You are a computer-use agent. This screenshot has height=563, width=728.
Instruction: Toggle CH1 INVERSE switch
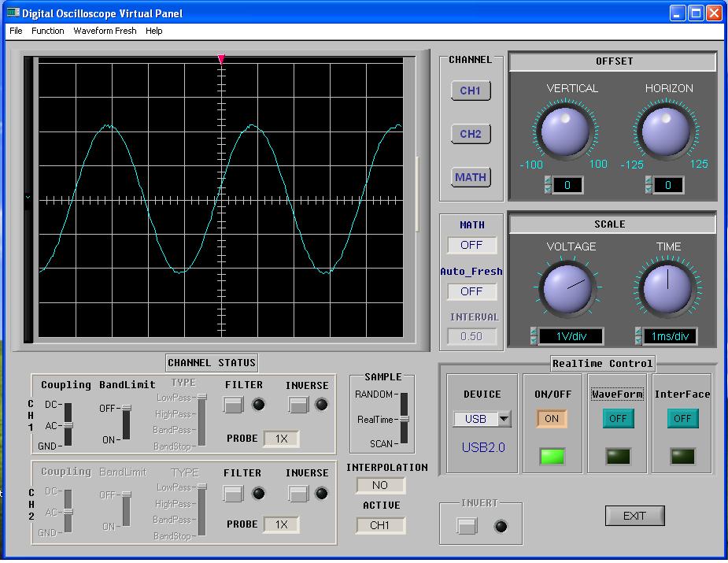(297, 405)
